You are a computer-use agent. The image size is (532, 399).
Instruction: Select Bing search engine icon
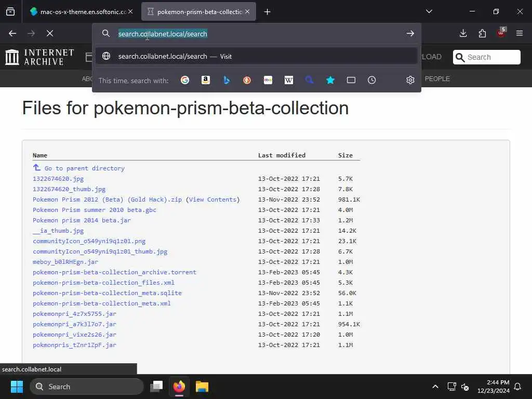227,80
